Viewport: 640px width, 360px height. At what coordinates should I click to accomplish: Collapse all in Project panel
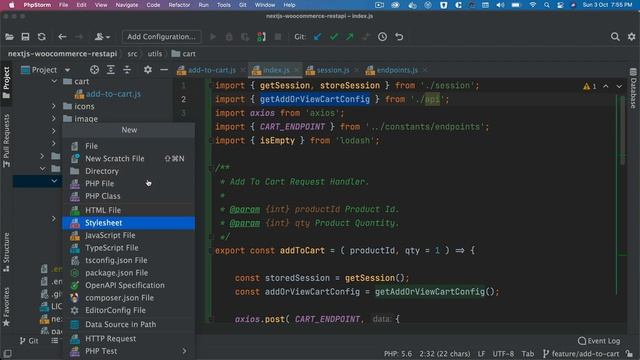pos(127,70)
